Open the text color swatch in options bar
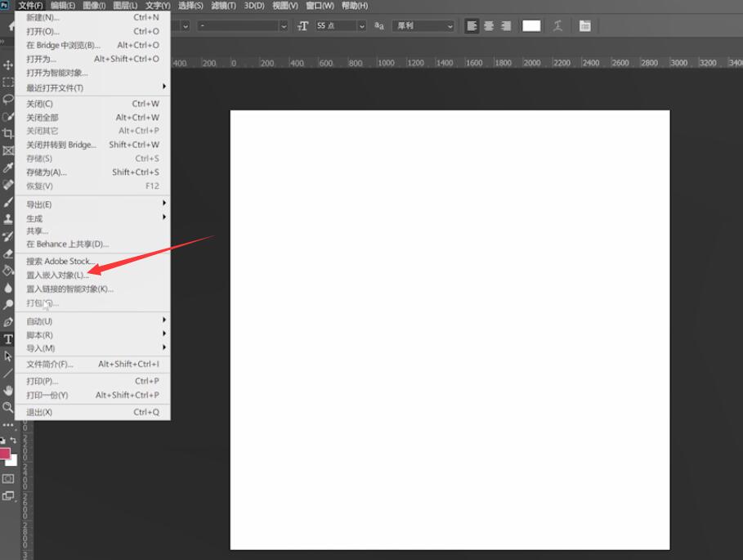 tap(531, 26)
